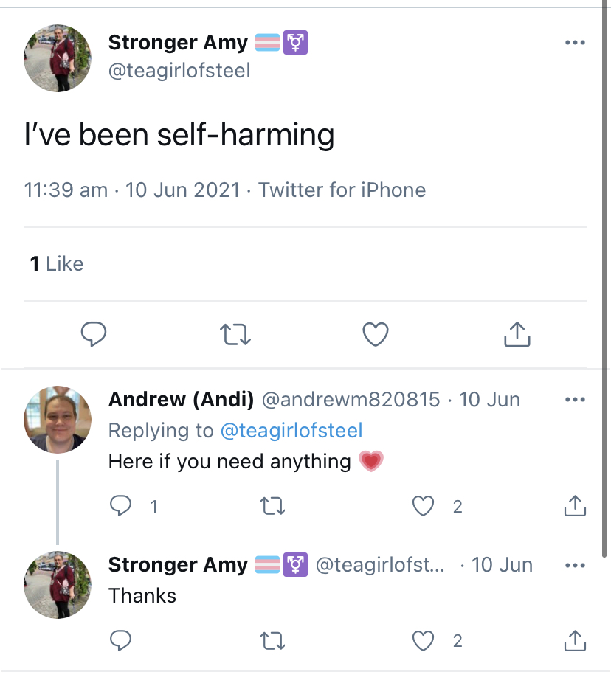Like the 'Thanks' reply tweet
The width and height of the screenshot is (611, 700).
[423, 641]
